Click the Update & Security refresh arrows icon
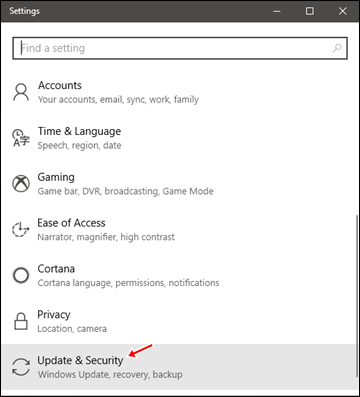Screen dimensions: 360x397 21,367
